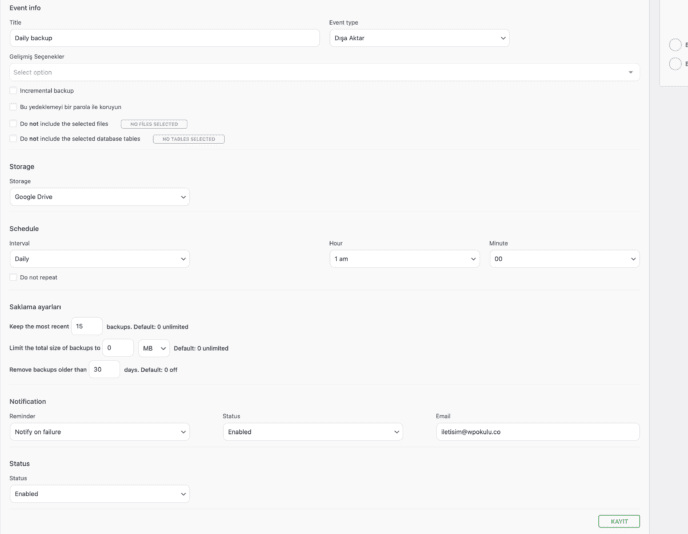This screenshot has width=688, height=534.
Task: Check Do not include selected database tables
Action: pyautogui.click(x=13, y=139)
